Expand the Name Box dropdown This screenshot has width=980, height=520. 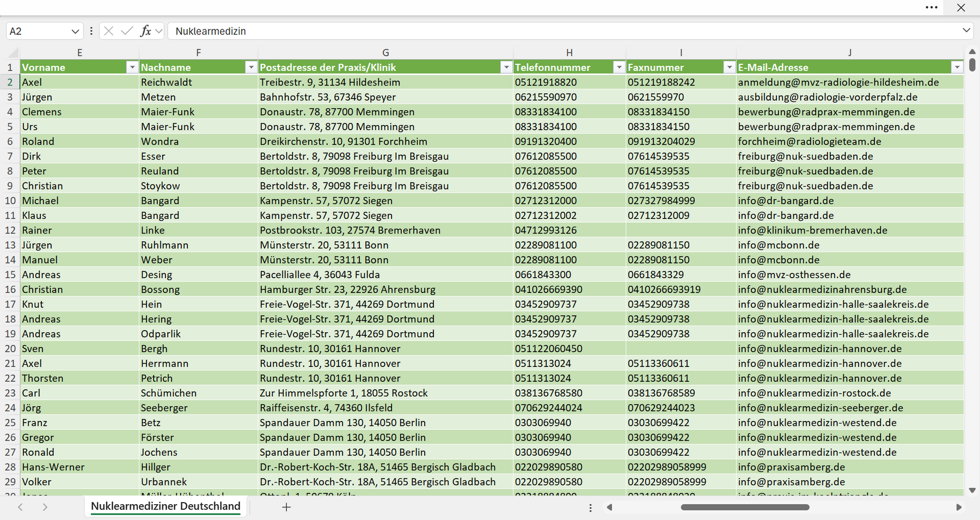pos(75,31)
